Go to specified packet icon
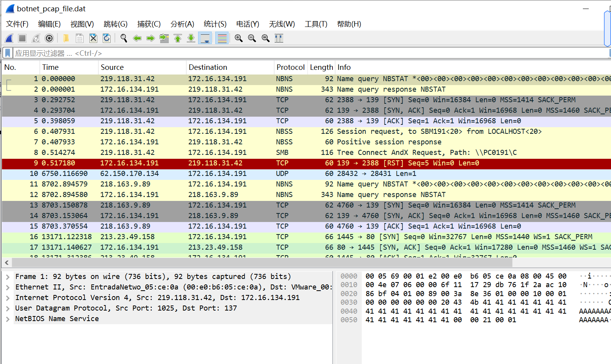The width and height of the screenshot is (611, 364). [164, 38]
